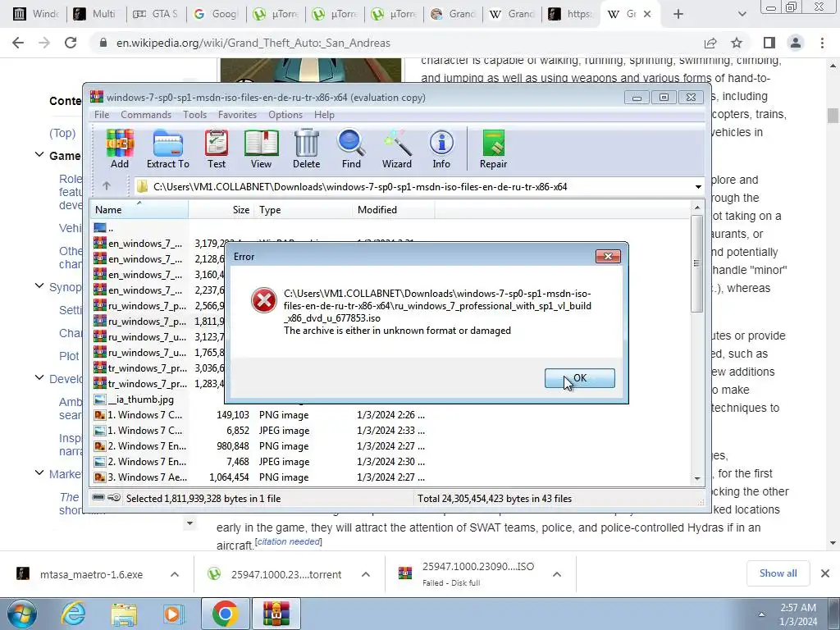Collapse the Gameplay contents section

(39, 155)
